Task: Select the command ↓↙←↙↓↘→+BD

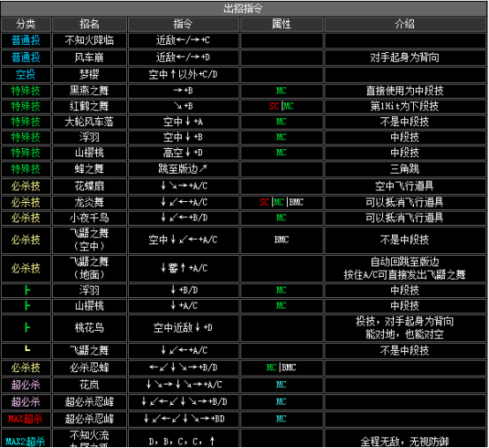Action: point(184,419)
